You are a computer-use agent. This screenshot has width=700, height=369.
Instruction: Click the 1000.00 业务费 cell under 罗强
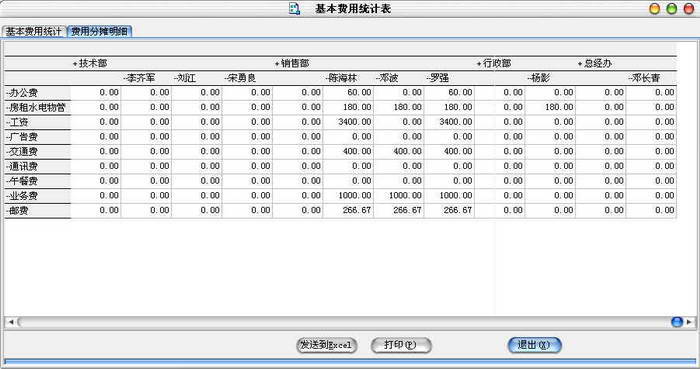(x=449, y=195)
